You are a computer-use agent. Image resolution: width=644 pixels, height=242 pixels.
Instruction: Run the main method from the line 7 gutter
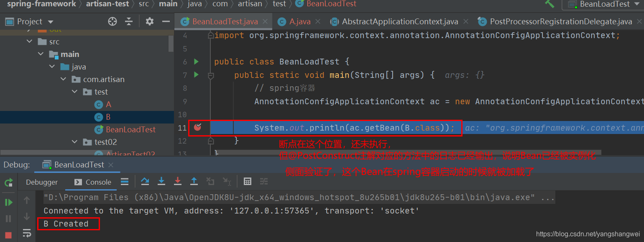[x=196, y=75]
